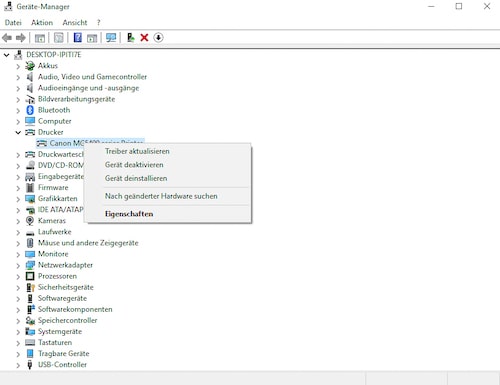500x385 pixels.
Task: Click the Sicherheitsgeräte key icon
Action: click(30, 287)
